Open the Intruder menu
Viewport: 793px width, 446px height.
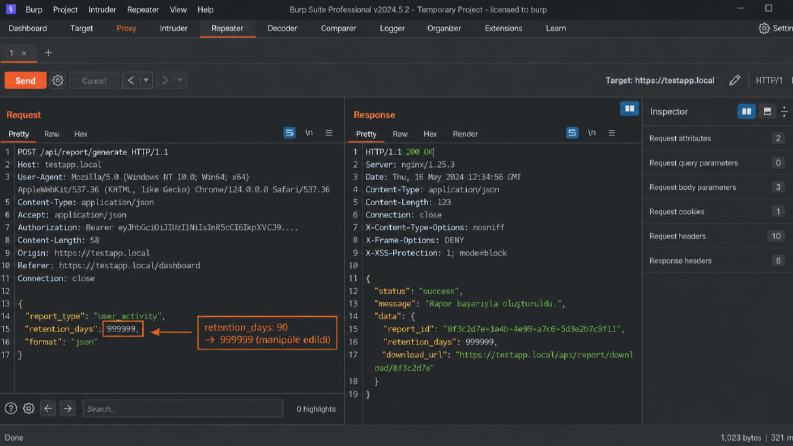(102, 10)
